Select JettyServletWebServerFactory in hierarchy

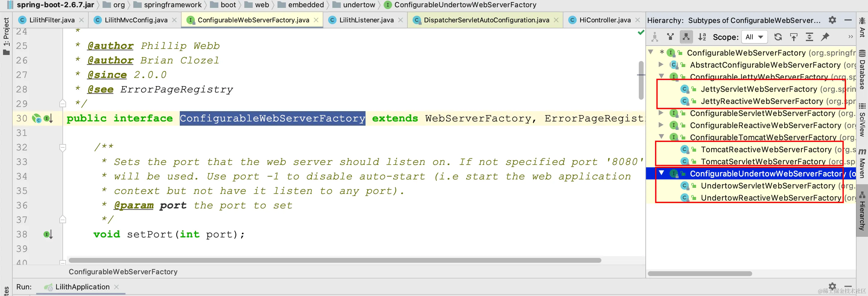(x=759, y=89)
